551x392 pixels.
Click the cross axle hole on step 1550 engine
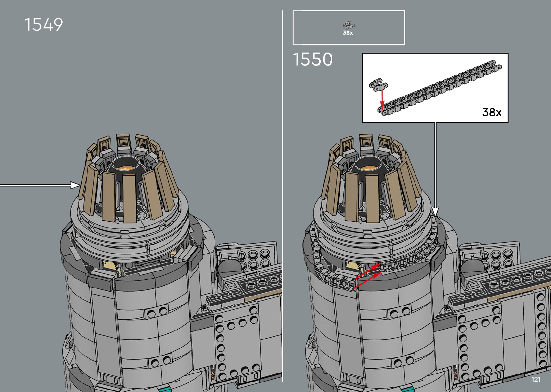(x=385, y=216)
